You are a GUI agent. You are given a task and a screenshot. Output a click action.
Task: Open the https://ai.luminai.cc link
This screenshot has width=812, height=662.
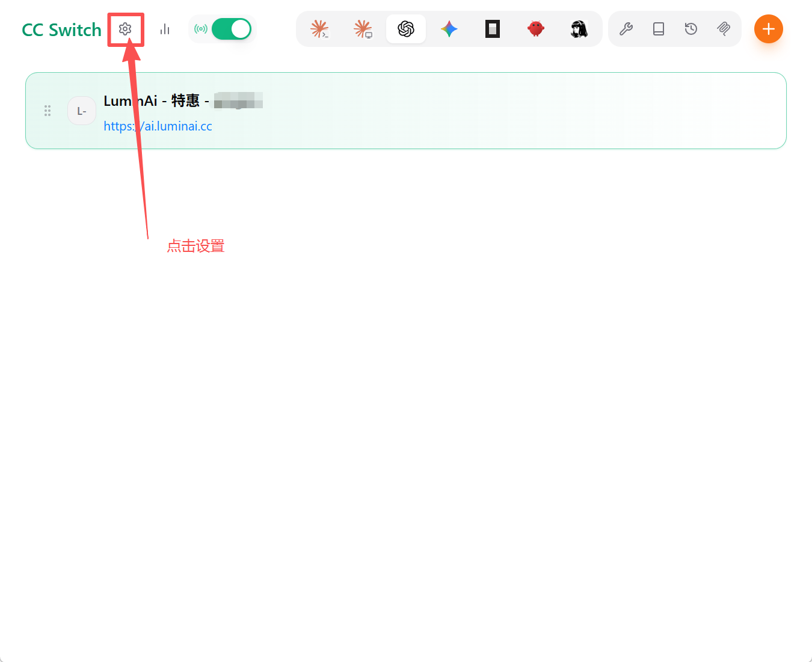(x=158, y=126)
